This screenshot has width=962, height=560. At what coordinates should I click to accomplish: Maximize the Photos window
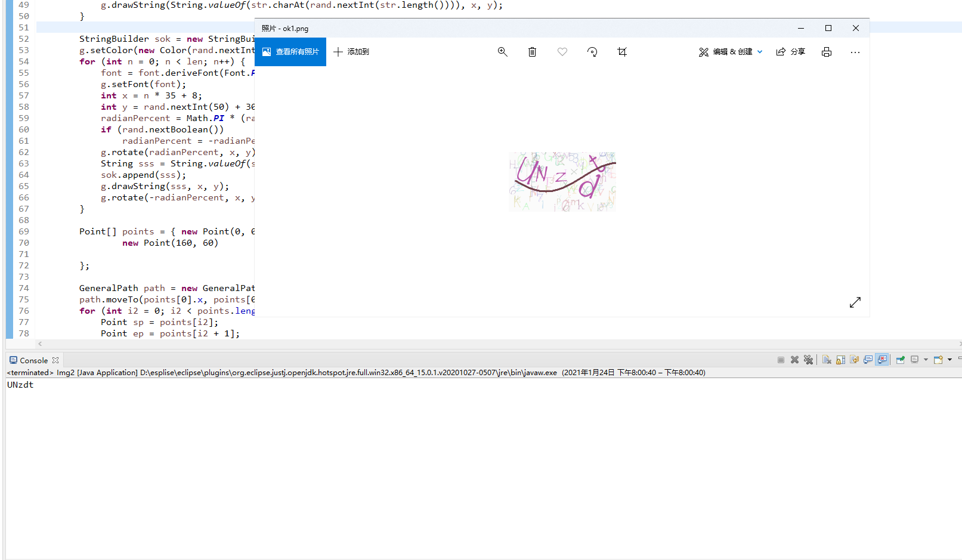(x=828, y=28)
